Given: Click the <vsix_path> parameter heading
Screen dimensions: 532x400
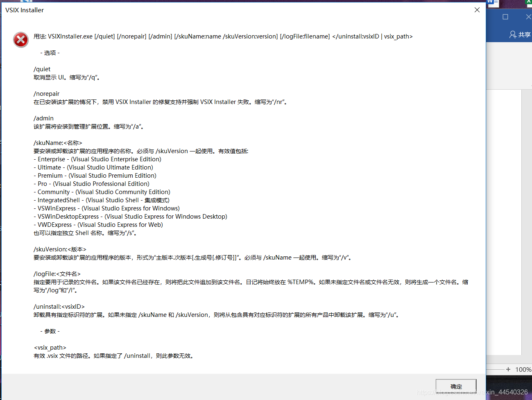Looking at the screenshot, I should 50,348.
